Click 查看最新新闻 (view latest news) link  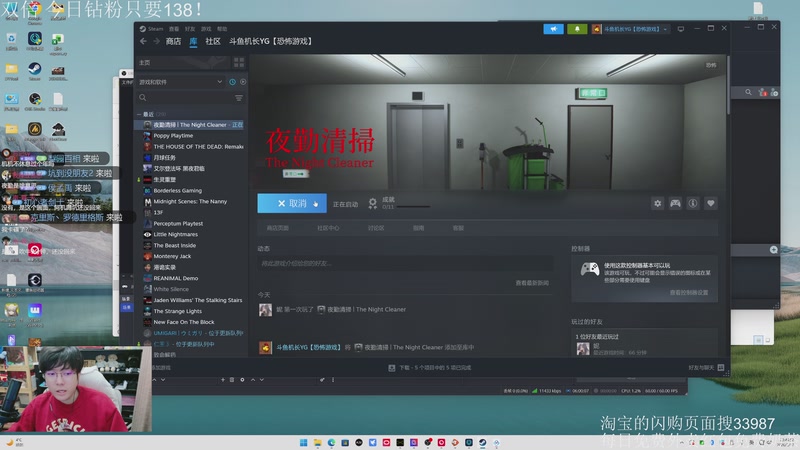click(532, 283)
